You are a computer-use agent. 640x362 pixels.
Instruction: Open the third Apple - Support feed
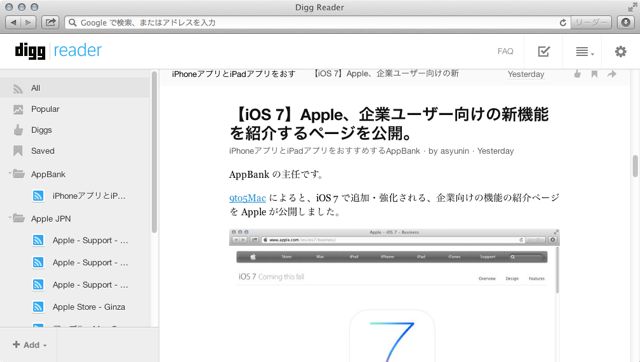click(x=90, y=284)
